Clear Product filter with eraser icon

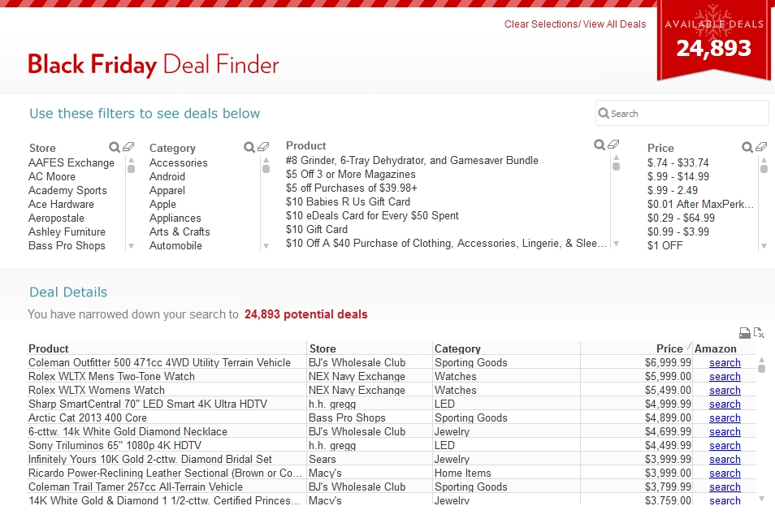pos(613,145)
